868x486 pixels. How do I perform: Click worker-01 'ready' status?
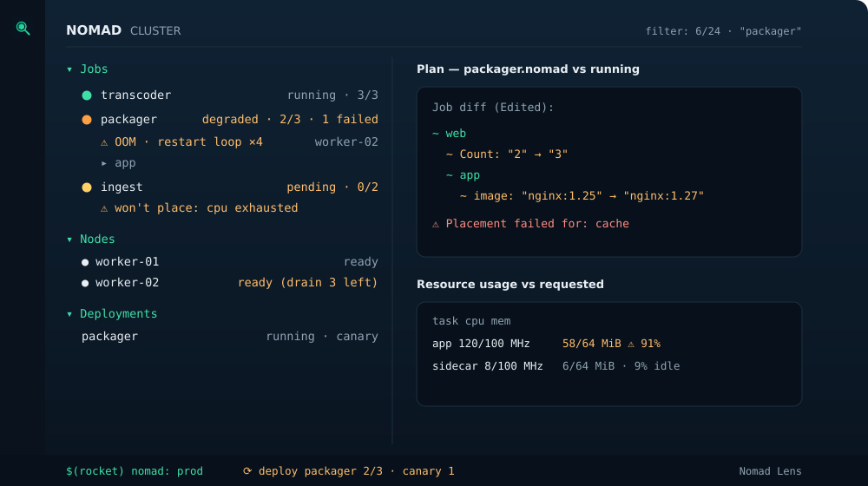click(x=361, y=262)
